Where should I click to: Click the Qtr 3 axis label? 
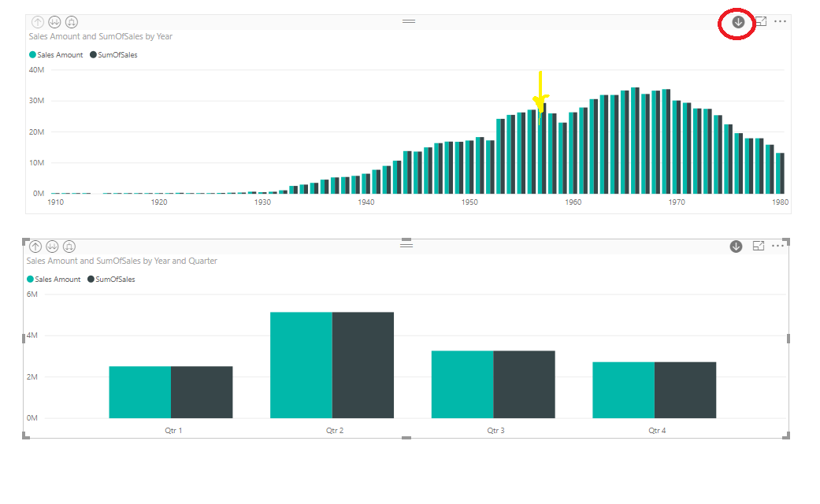[x=495, y=431]
